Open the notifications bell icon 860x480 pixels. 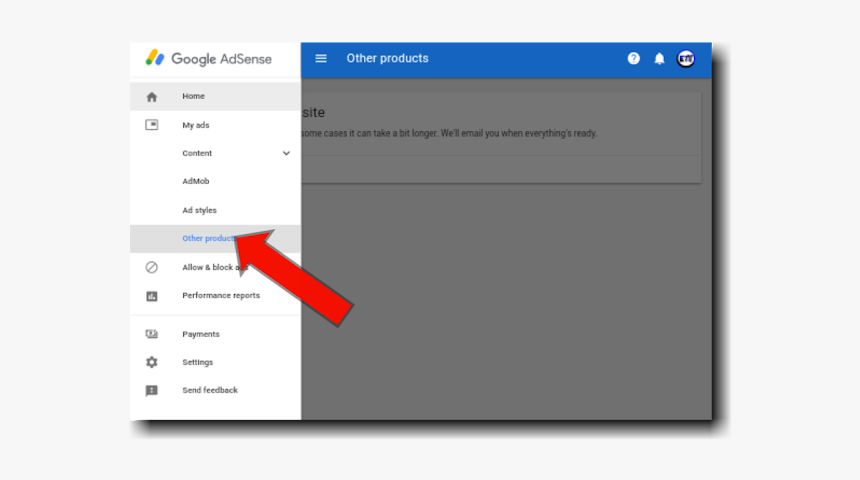coord(659,58)
